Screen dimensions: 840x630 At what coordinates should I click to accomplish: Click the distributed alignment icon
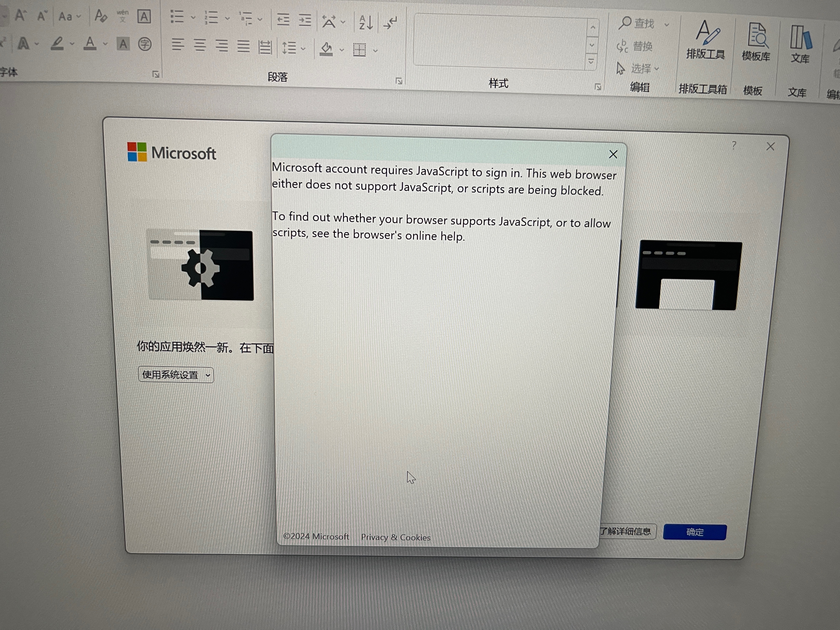click(x=265, y=47)
